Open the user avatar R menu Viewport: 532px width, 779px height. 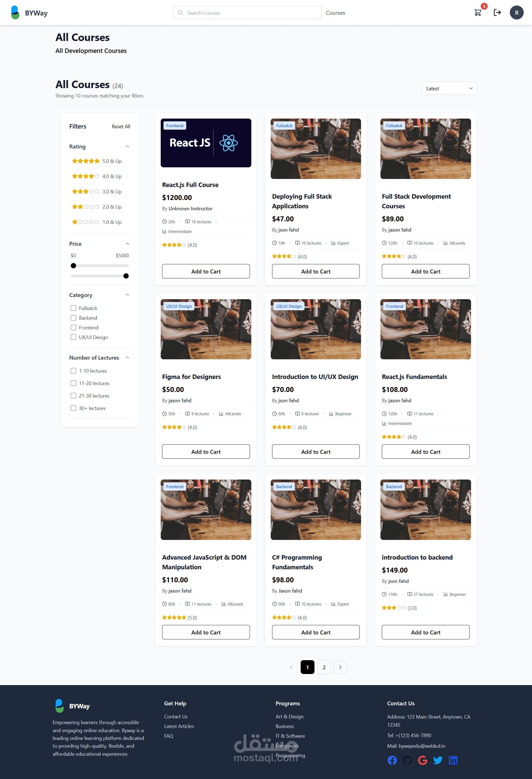[516, 13]
